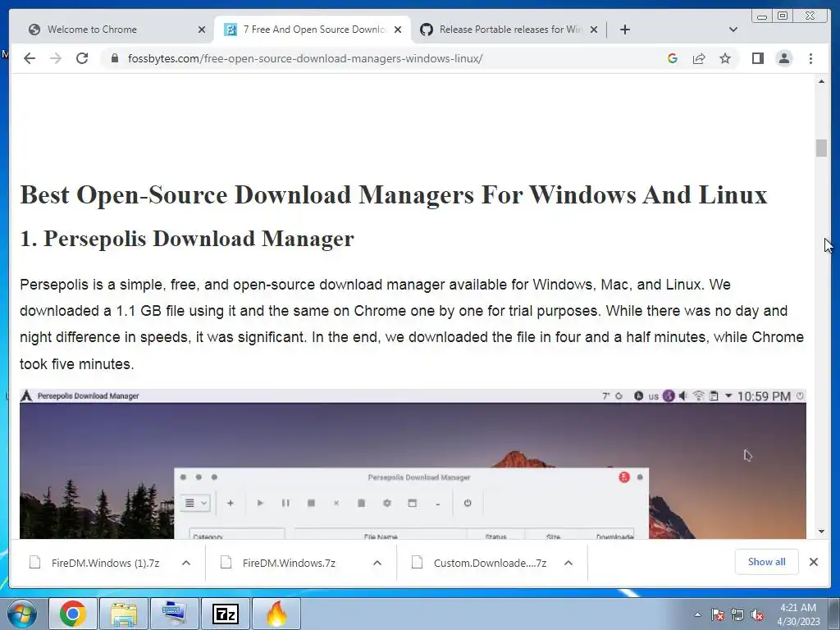Click the FireDM.Windows (1).7z file icon
Screen dimensions: 840x630
click(x=34, y=563)
